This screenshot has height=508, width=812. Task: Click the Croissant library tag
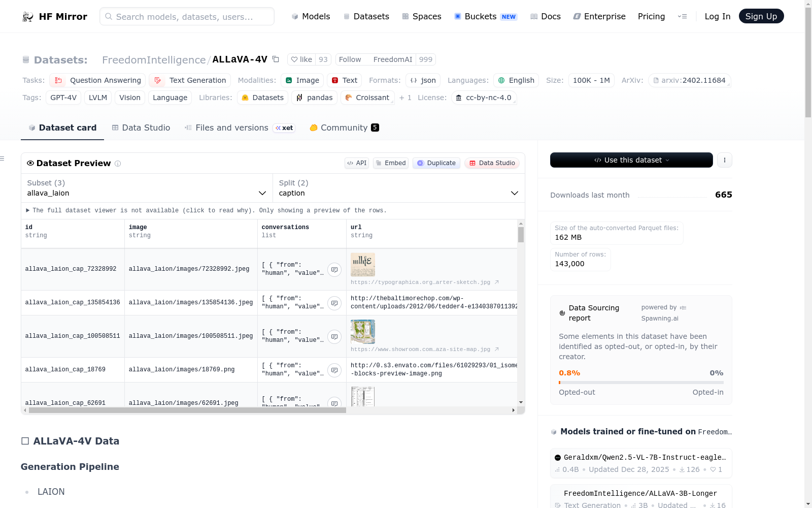click(367, 98)
